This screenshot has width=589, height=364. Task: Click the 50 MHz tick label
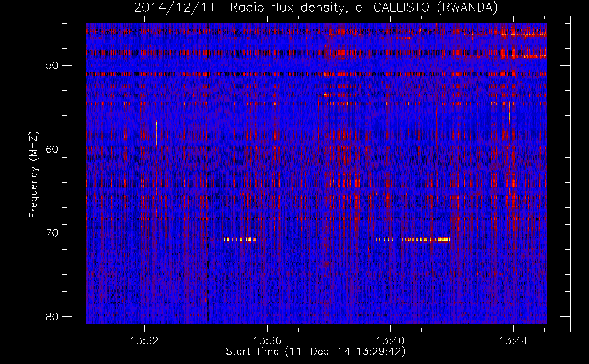pyautogui.click(x=52, y=66)
